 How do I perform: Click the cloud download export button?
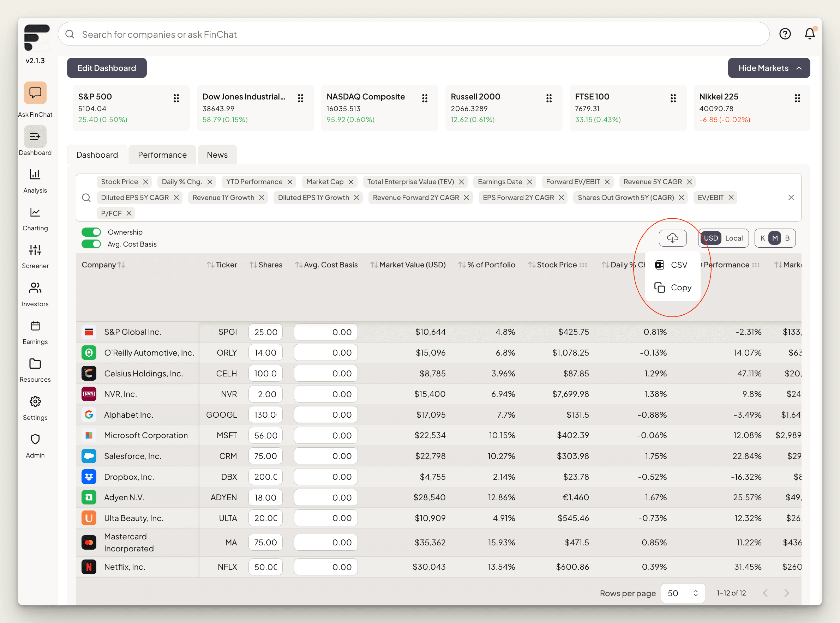pos(672,238)
